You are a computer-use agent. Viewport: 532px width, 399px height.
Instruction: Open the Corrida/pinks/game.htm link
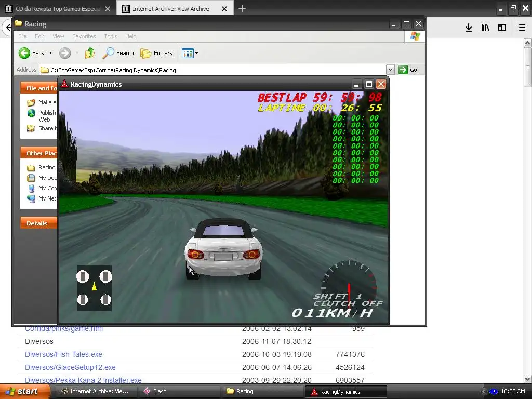(64, 329)
